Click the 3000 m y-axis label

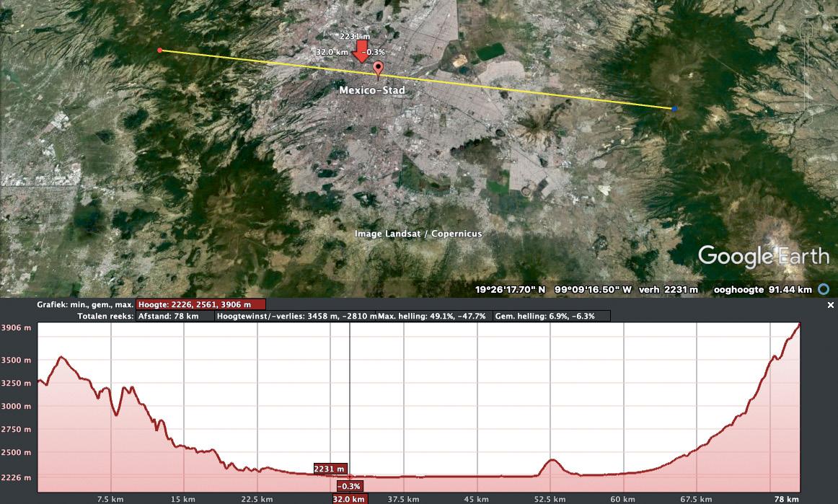point(16,406)
